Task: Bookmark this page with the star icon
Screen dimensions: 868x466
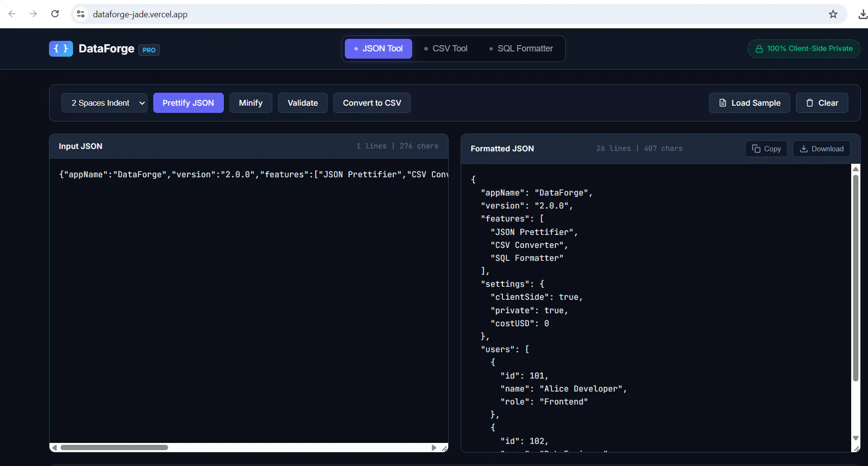Action: (x=833, y=14)
